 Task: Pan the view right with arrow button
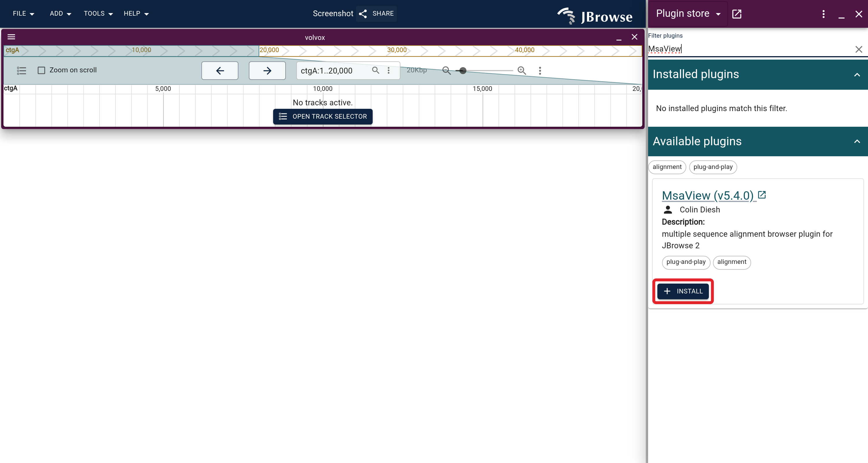click(x=267, y=71)
